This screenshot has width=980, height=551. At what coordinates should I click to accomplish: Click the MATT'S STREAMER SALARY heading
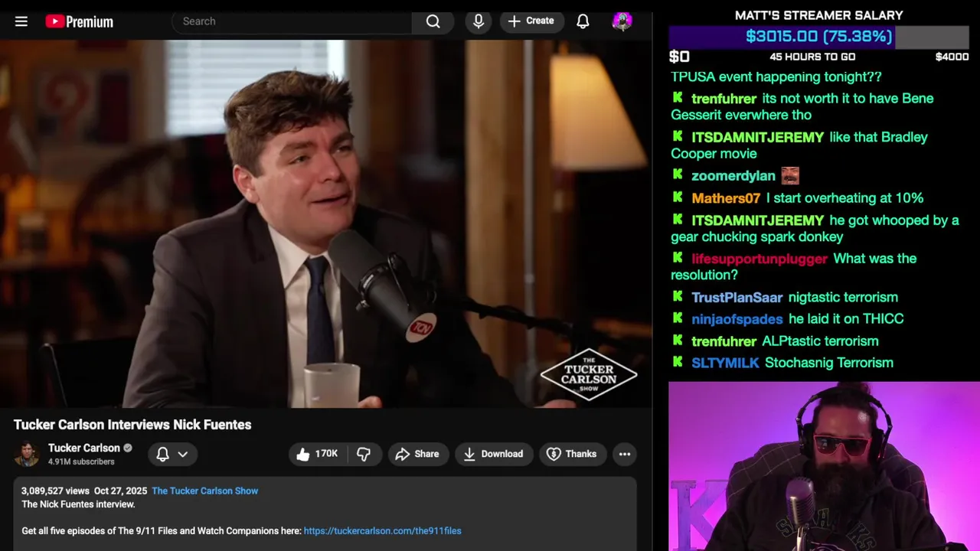point(818,15)
